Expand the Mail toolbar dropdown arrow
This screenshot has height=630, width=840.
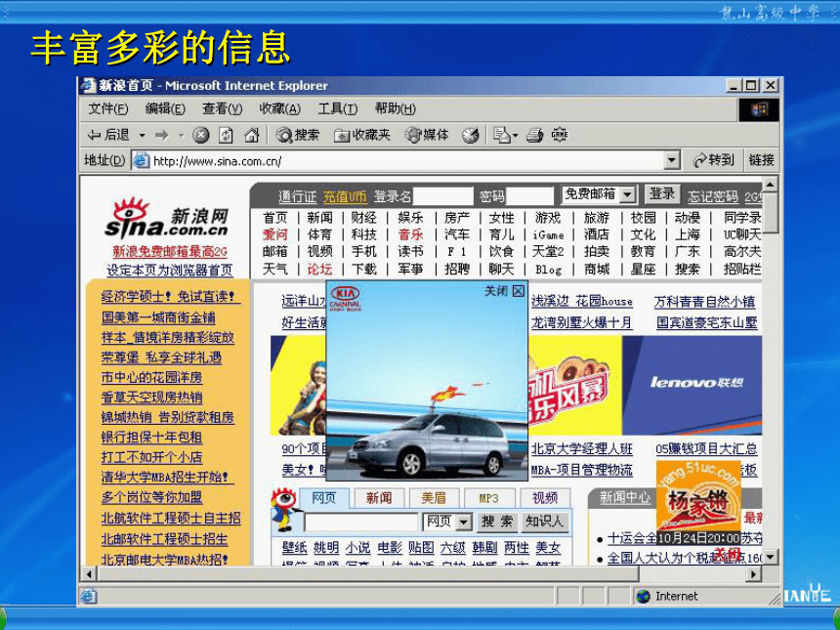515,136
